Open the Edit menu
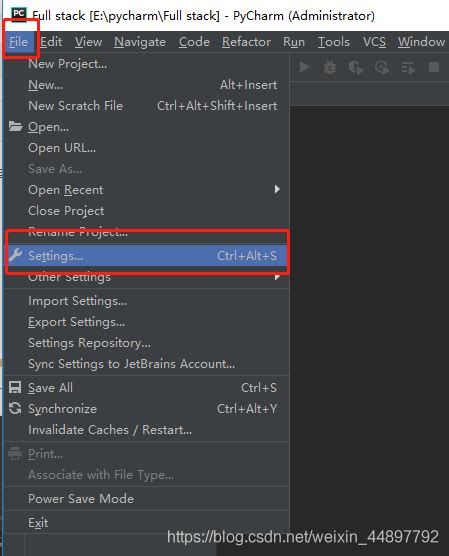Screen dimensions: 449x556 click(x=51, y=42)
